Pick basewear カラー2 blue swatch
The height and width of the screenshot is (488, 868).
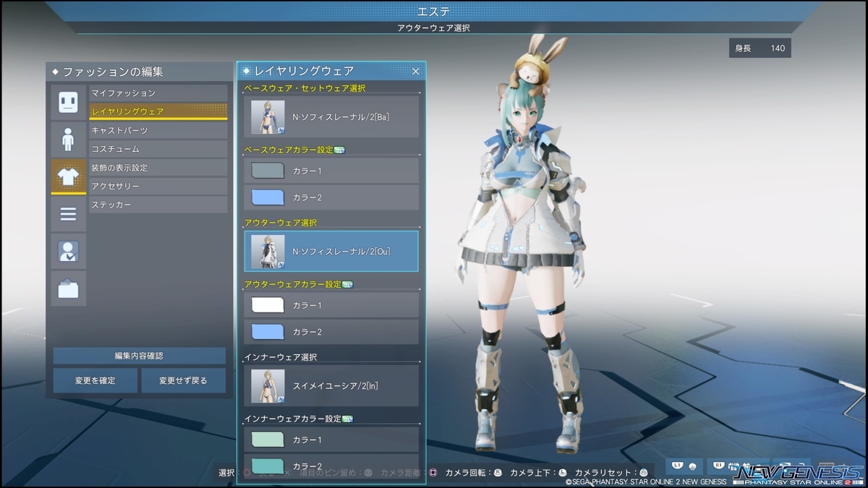tap(268, 197)
